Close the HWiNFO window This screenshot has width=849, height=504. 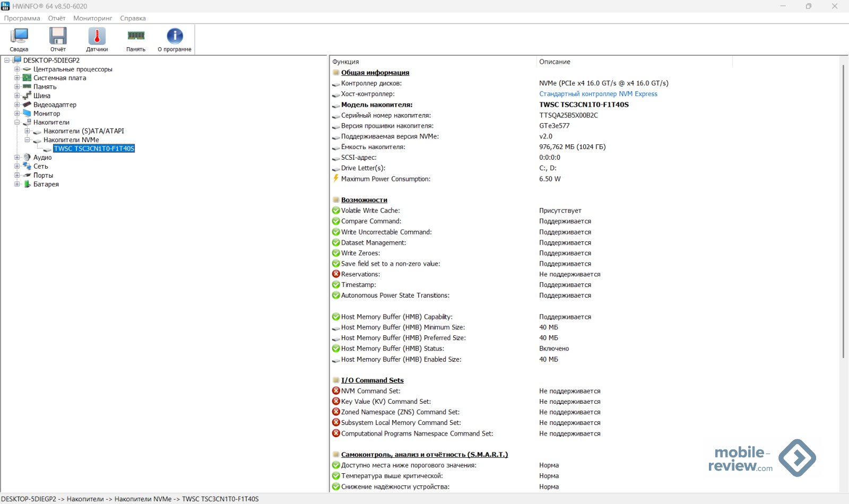click(835, 6)
